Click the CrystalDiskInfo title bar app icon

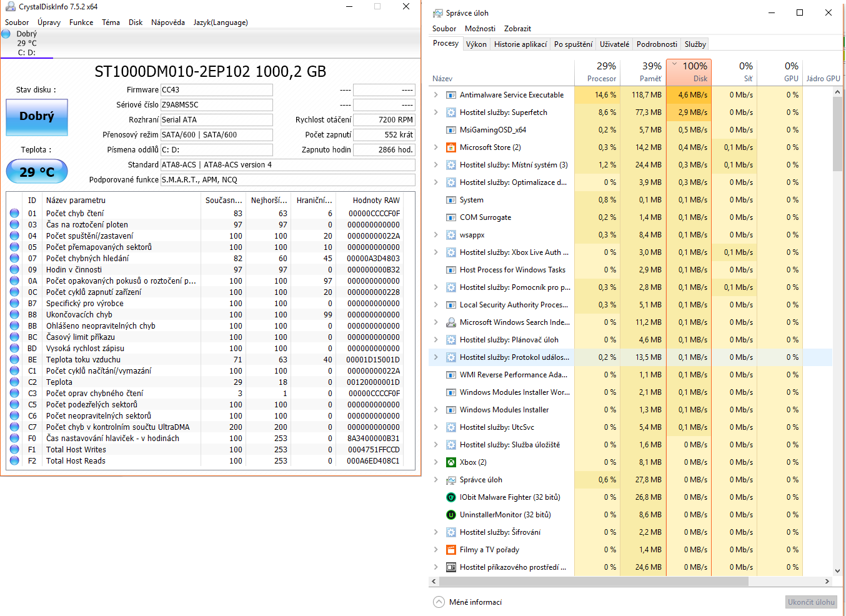point(10,6)
